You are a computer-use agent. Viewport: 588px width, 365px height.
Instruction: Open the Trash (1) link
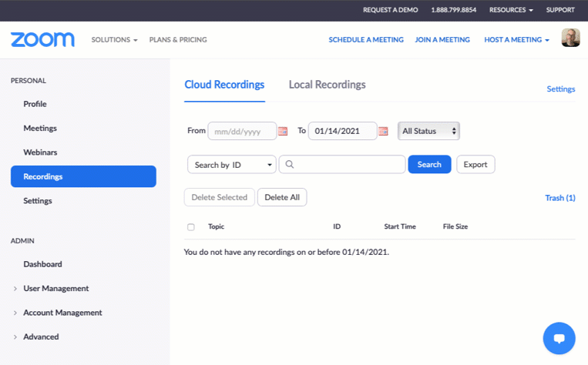[560, 198]
